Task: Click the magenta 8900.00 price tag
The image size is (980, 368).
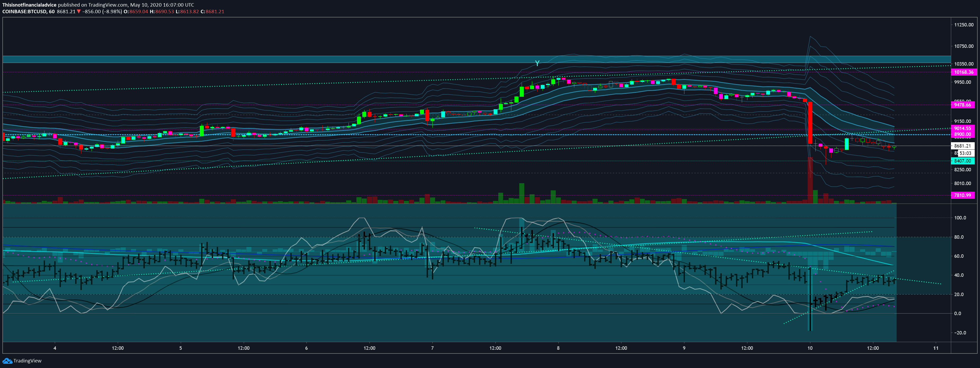Action: 963,135
